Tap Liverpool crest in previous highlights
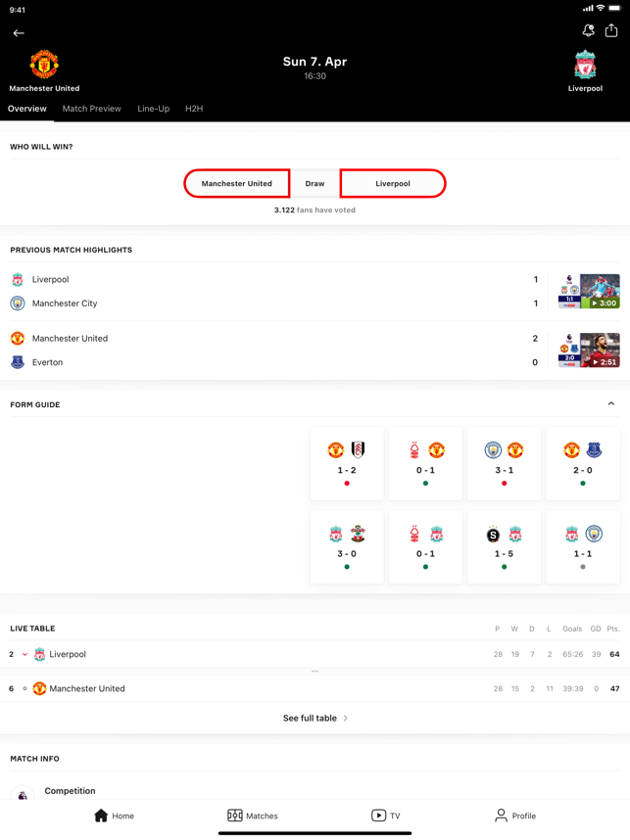 [18, 279]
